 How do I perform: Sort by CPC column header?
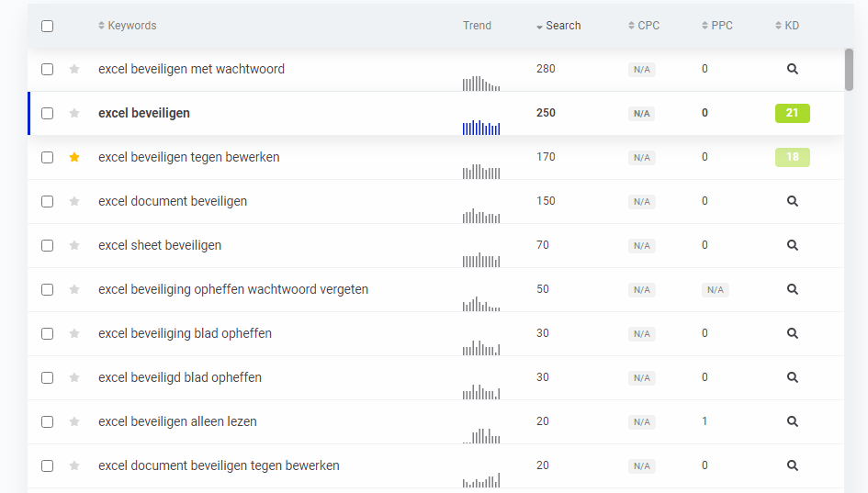click(648, 26)
